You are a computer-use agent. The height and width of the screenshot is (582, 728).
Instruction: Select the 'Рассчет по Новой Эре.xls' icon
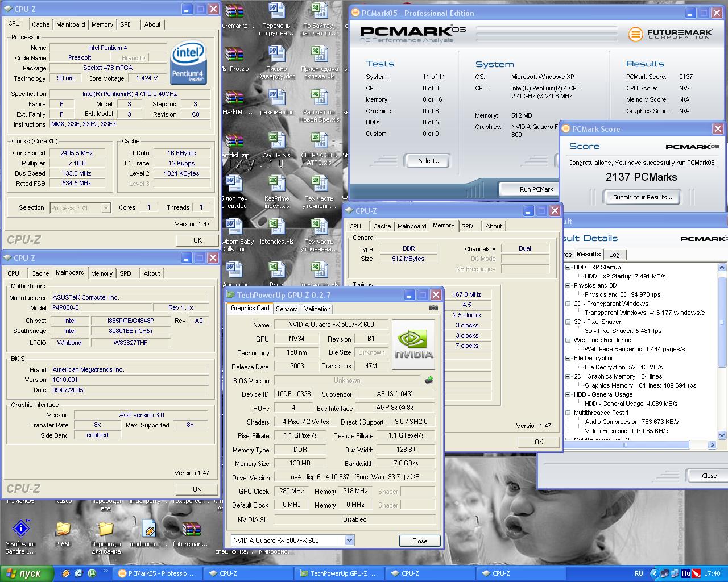320,97
